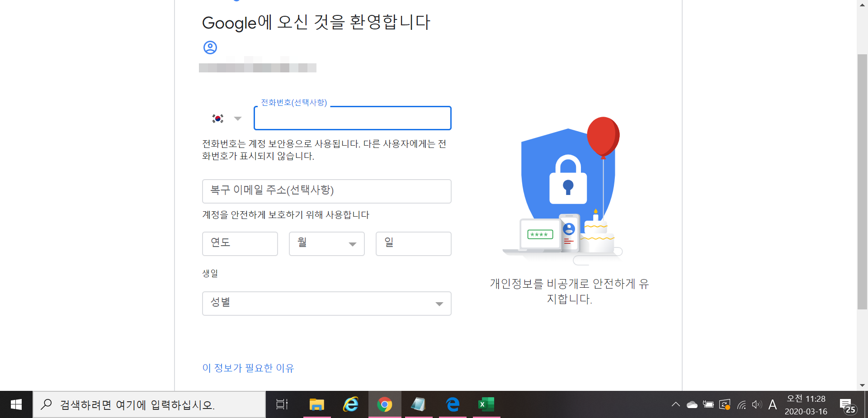
Task: Click the account profile icon under heading
Action: [x=210, y=47]
